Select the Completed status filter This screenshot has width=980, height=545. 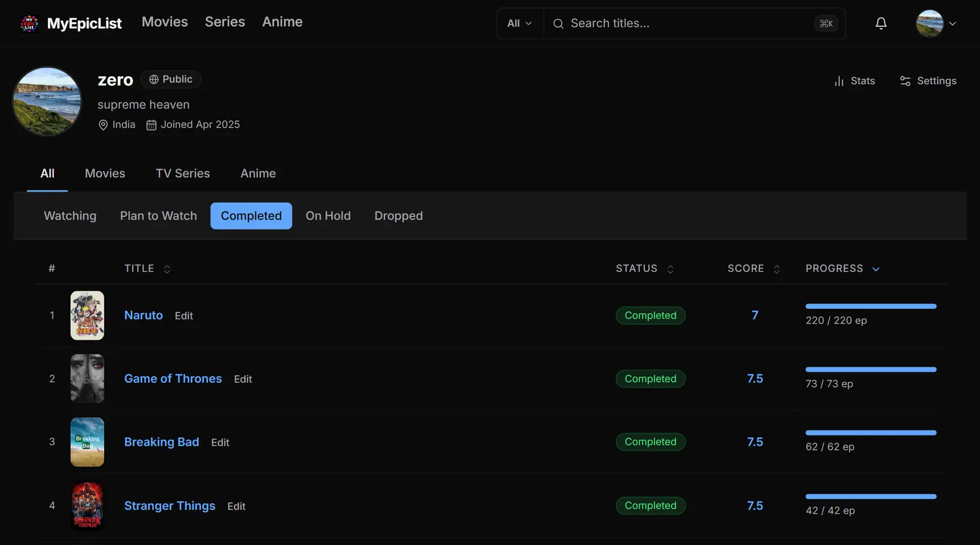251,216
